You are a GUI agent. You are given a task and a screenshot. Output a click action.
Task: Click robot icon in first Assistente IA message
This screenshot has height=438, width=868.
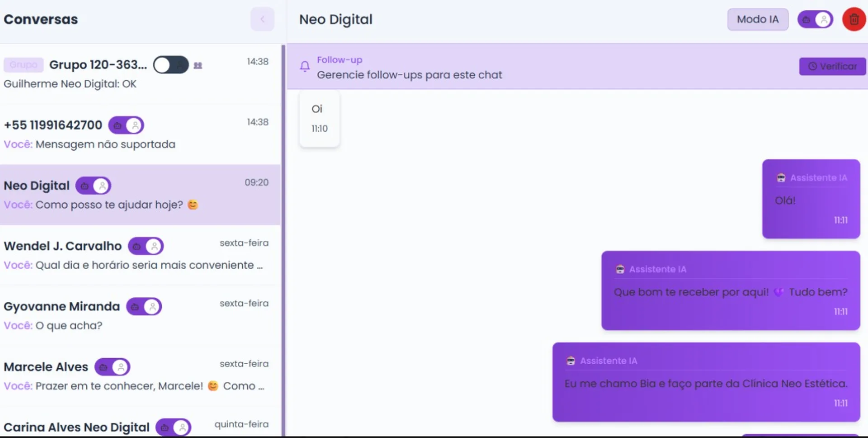[781, 178]
